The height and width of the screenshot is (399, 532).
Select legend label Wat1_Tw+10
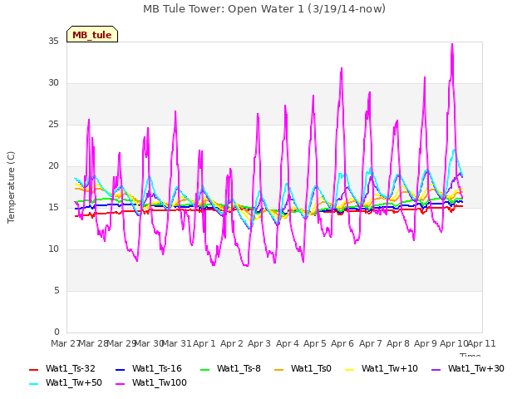click(x=390, y=369)
